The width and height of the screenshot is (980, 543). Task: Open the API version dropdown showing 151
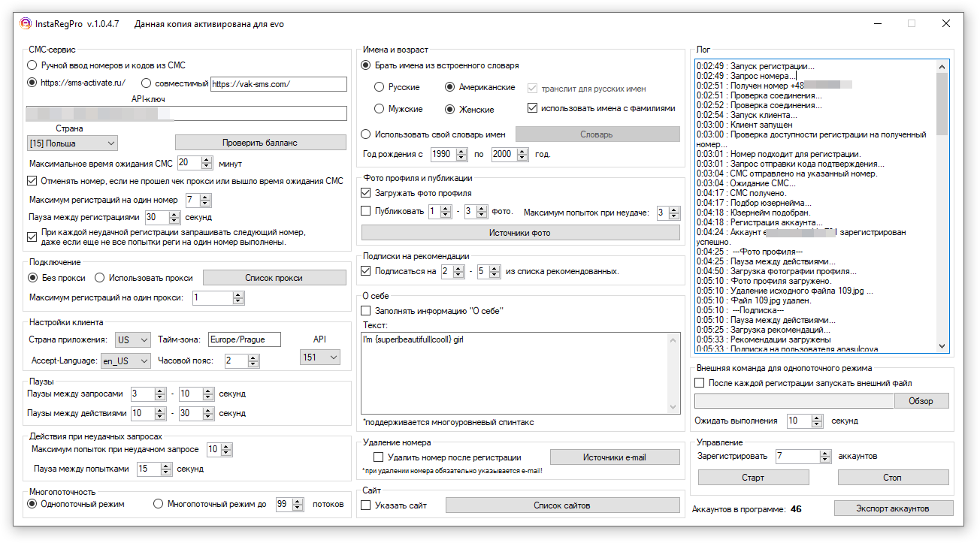pyautogui.click(x=319, y=357)
